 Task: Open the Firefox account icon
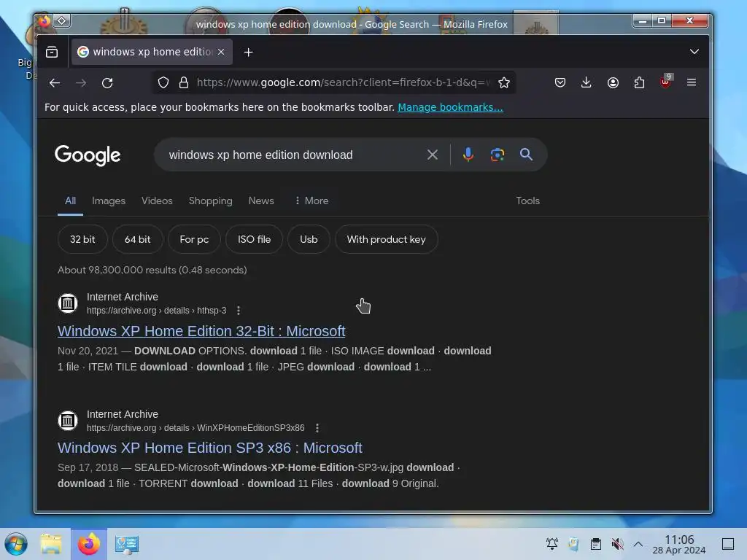pos(613,83)
